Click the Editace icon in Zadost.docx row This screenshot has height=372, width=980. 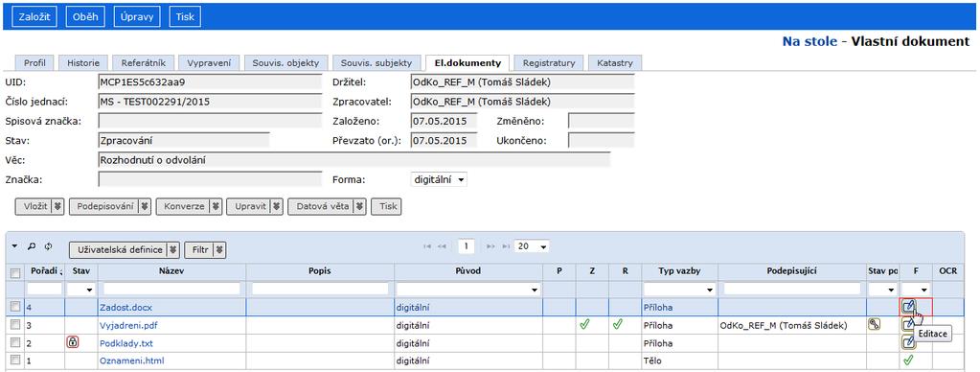pos(909,307)
